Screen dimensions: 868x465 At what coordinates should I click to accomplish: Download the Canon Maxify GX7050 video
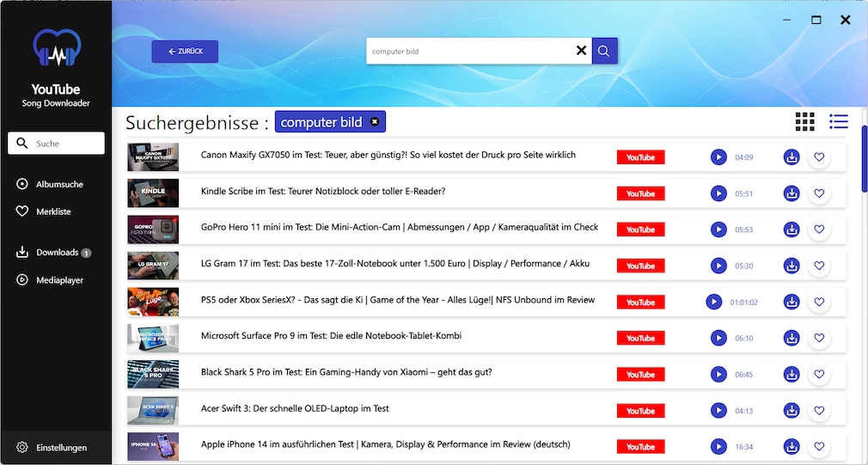pyautogui.click(x=792, y=157)
